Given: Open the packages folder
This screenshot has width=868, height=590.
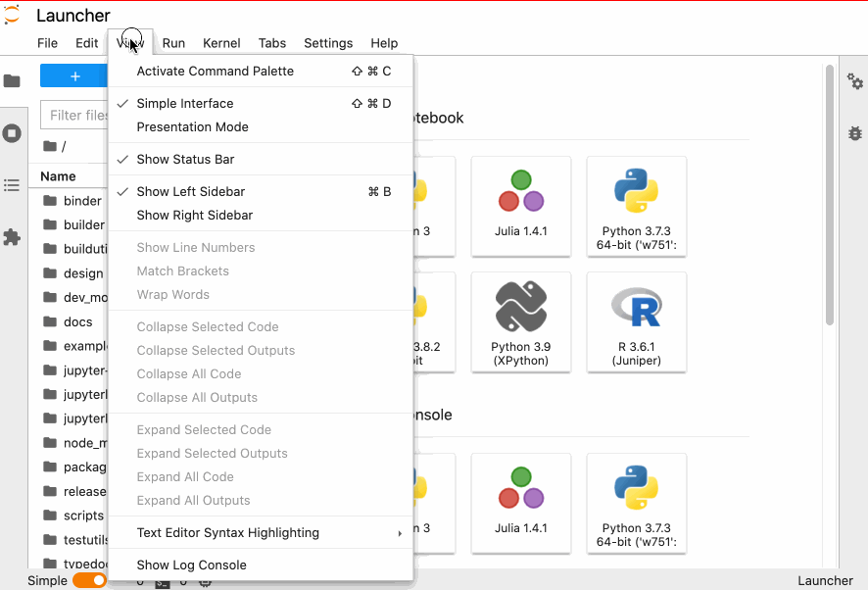Looking at the screenshot, I should click(70, 467).
